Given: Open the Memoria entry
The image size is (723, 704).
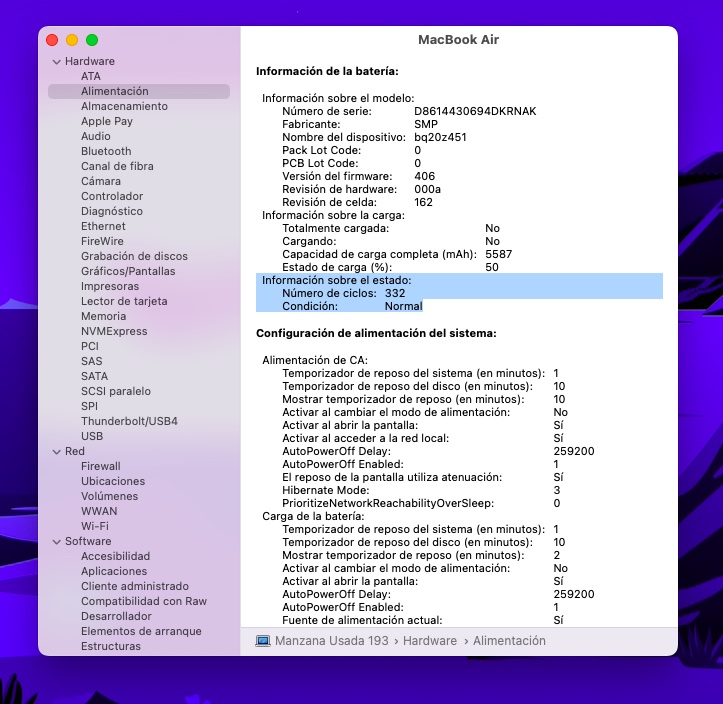Looking at the screenshot, I should [103, 316].
